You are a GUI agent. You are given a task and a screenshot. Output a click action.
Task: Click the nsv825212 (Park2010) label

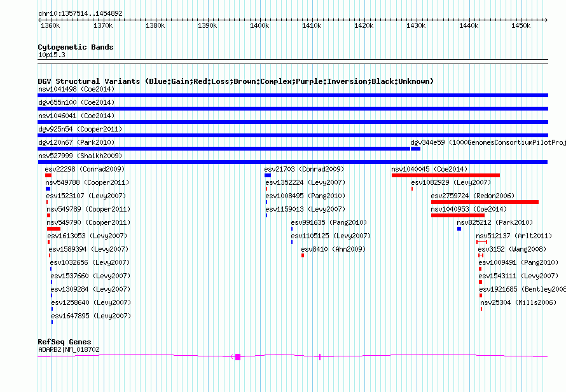tap(495, 222)
